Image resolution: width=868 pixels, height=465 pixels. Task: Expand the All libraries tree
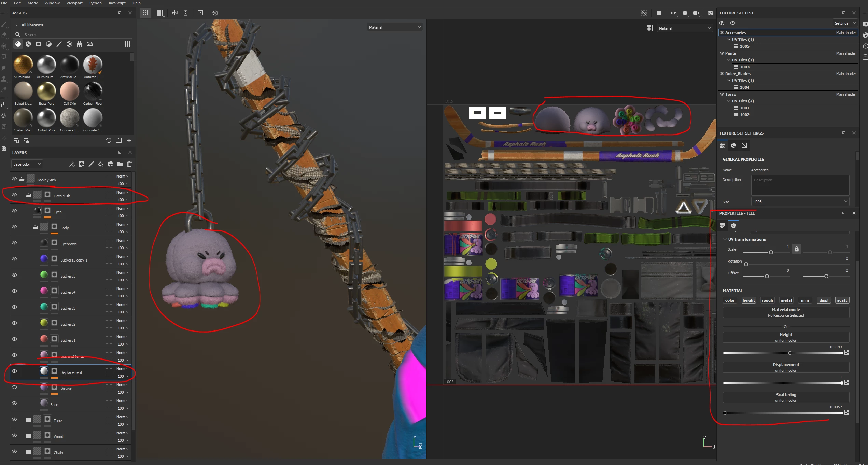point(16,25)
